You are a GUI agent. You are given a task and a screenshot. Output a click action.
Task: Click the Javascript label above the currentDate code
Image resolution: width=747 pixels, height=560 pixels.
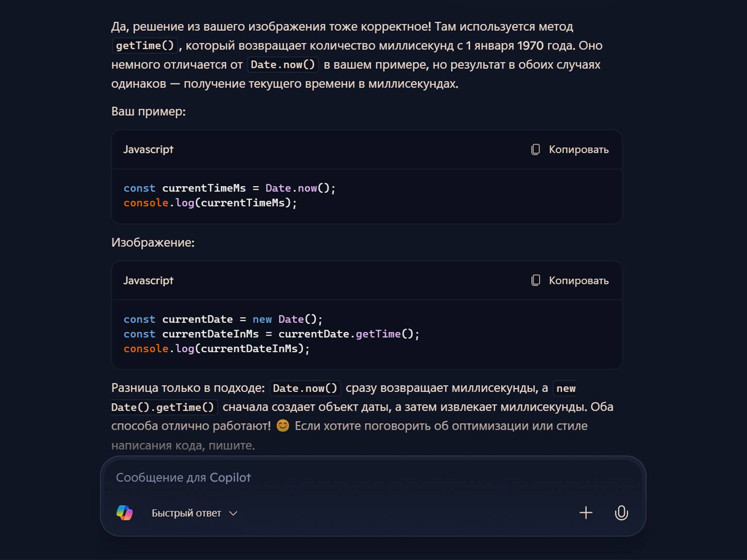[x=148, y=280]
